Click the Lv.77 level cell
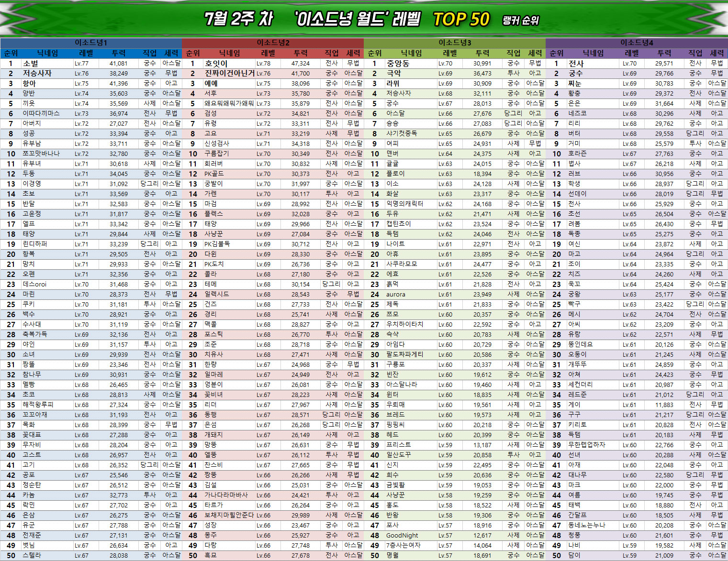This screenshot has width=728, height=561. click(x=81, y=63)
